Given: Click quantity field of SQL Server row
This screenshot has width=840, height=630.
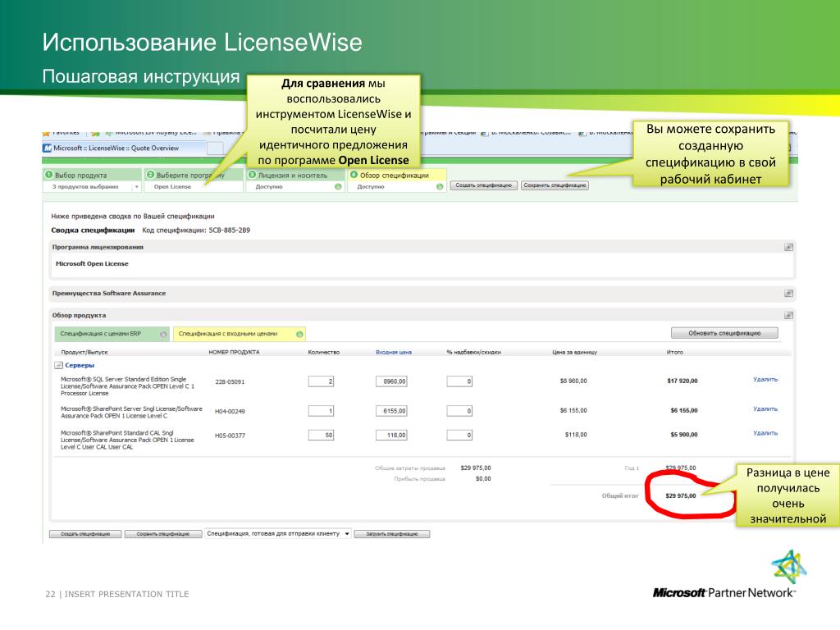Looking at the screenshot, I should click(321, 381).
